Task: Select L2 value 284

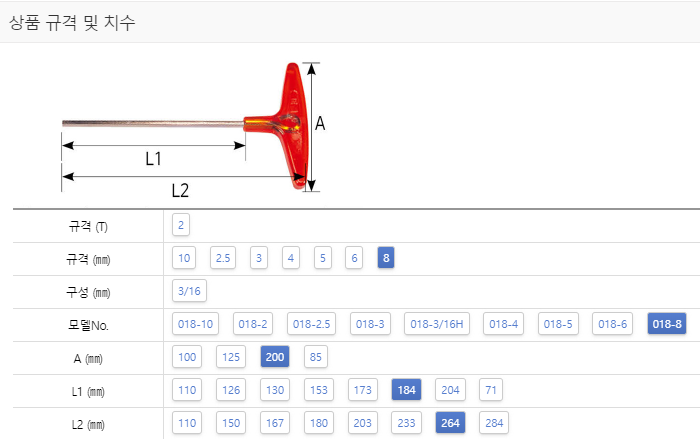Action: click(494, 423)
